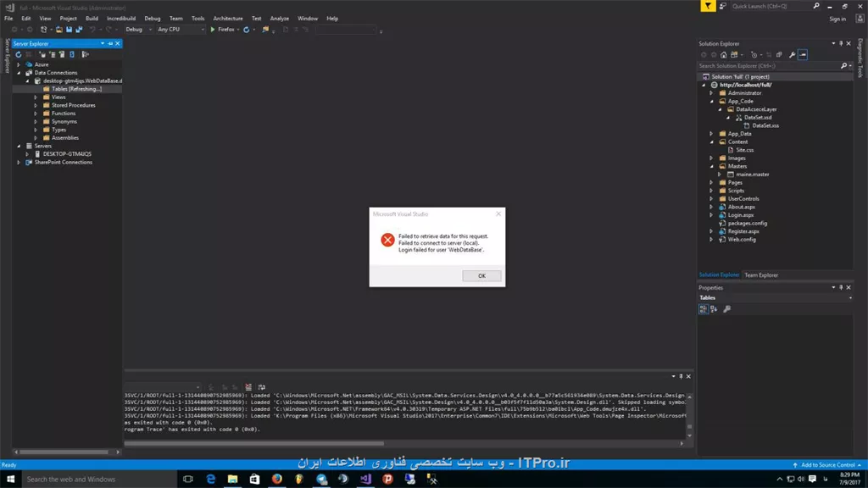Switch to the Solution Explorer tab
Viewport: 868px width, 488px height.
pyautogui.click(x=719, y=275)
